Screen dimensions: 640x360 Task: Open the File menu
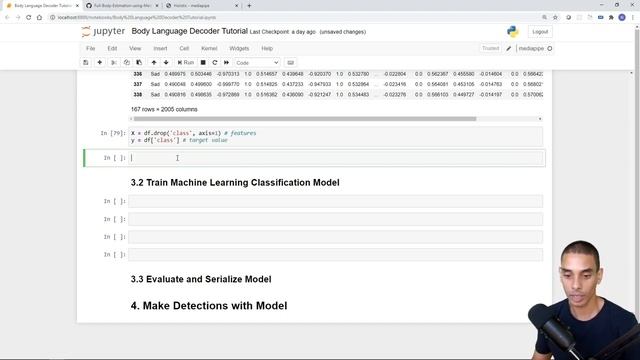coord(91,48)
